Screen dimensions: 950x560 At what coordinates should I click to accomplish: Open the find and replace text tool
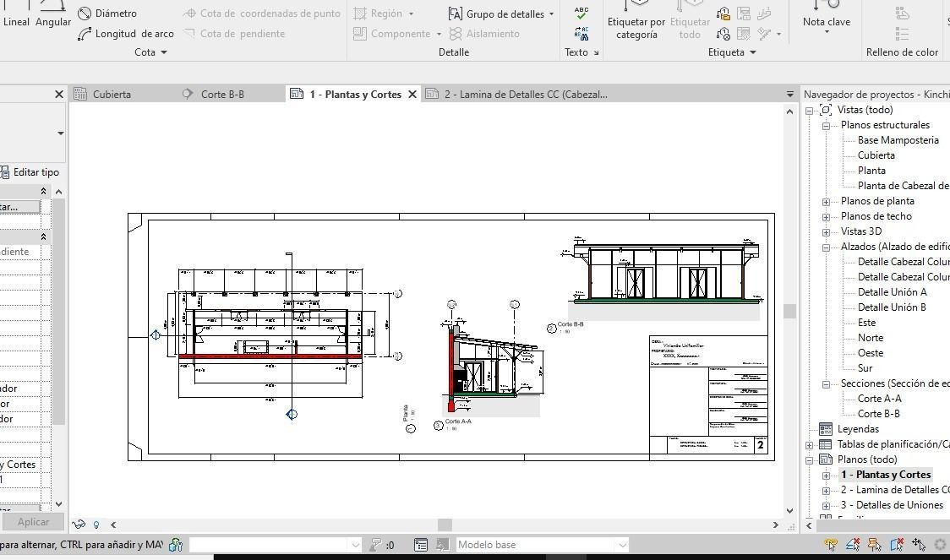tap(581, 33)
